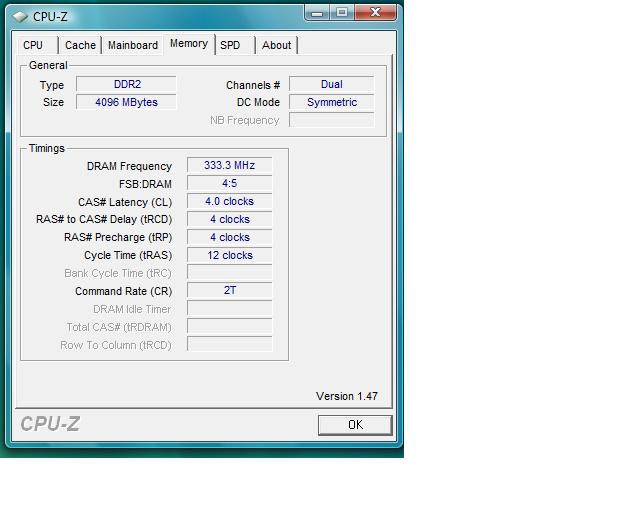This screenshot has height=512, width=640.
Task: Click the empty NB Frequency field
Action: coord(331,120)
